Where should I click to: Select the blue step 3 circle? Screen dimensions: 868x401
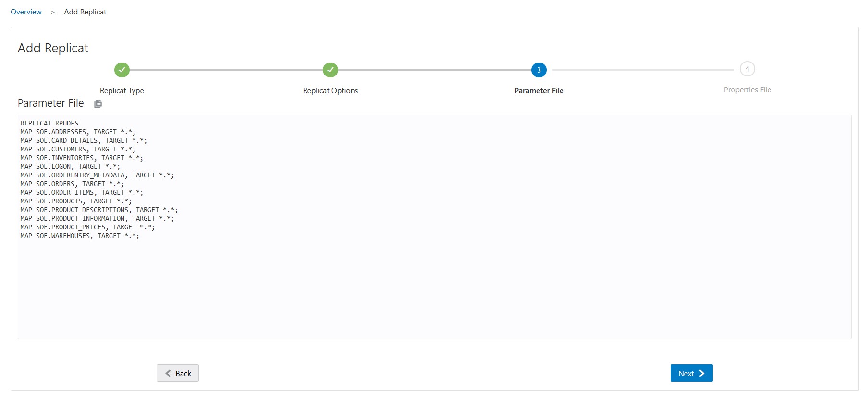[x=538, y=70]
